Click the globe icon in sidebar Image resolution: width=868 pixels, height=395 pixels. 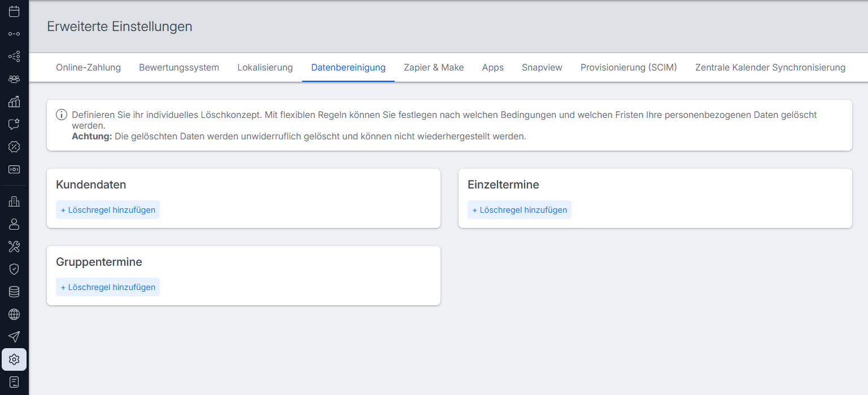point(14,314)
